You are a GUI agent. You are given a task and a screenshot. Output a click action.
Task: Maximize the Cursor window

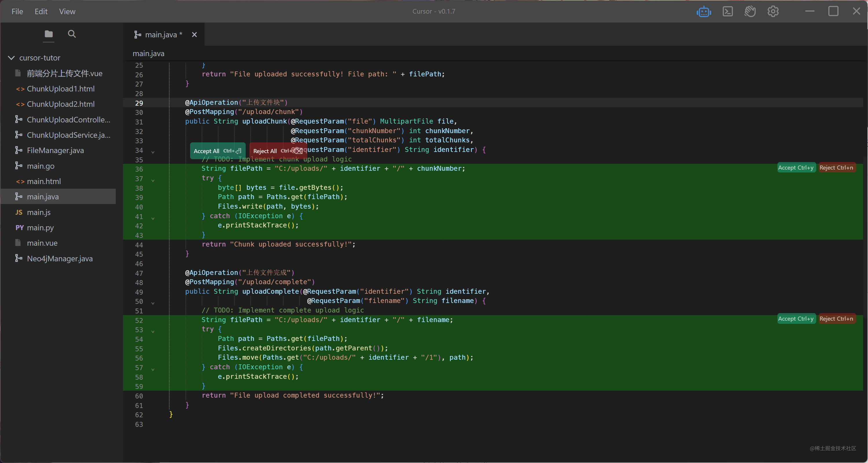click(833, 12)
